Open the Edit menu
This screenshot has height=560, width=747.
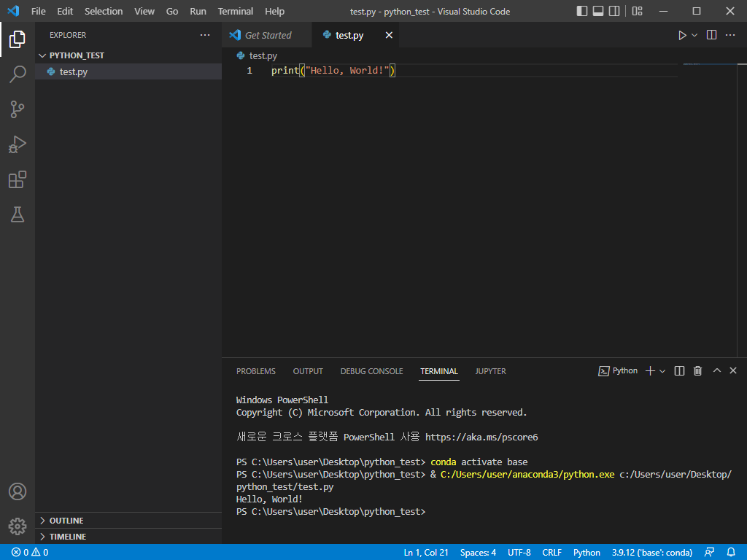(x=65, y=11)
